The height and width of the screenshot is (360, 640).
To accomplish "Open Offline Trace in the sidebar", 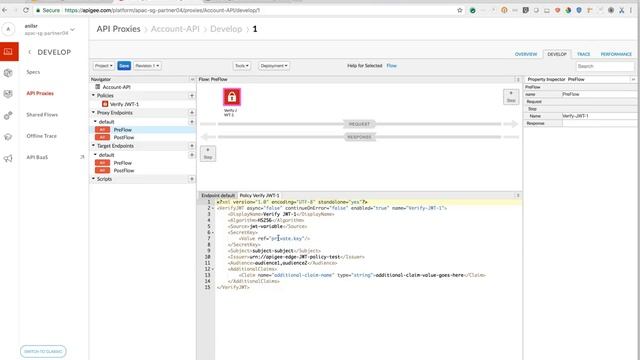I will click(41, 136).
